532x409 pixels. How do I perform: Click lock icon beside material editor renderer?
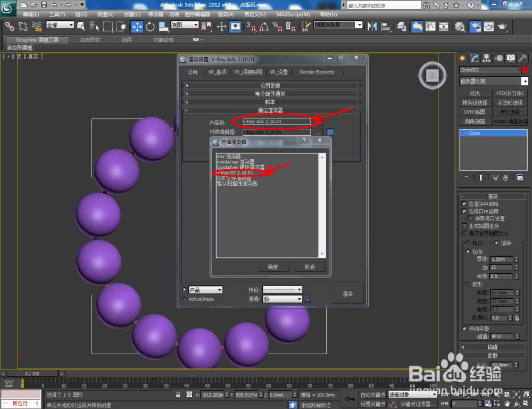point(330,132)
